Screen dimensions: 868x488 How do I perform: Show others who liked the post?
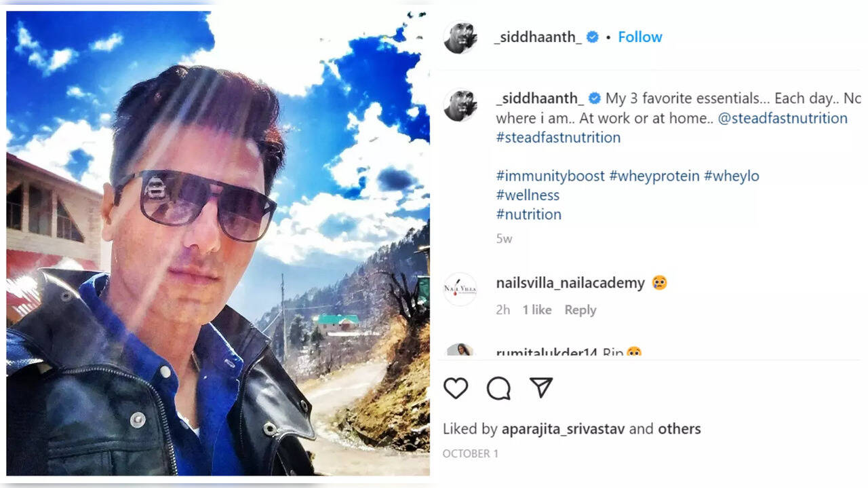(x=679, y=430)
